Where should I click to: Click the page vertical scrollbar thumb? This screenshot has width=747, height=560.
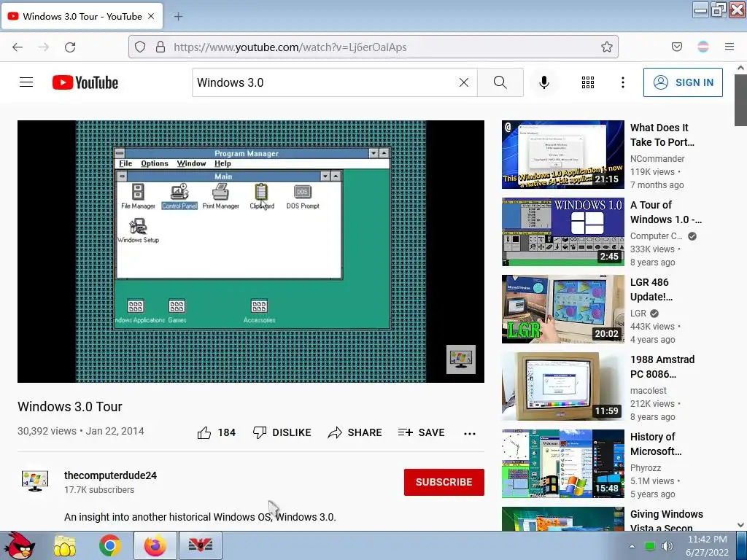pyautogui.click(x=740, y=101)
